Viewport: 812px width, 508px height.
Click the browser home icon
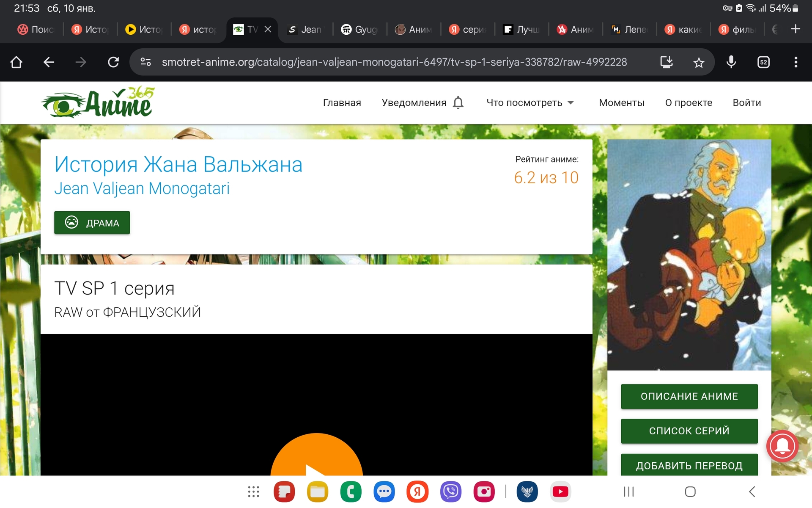(x=16, y=62)
